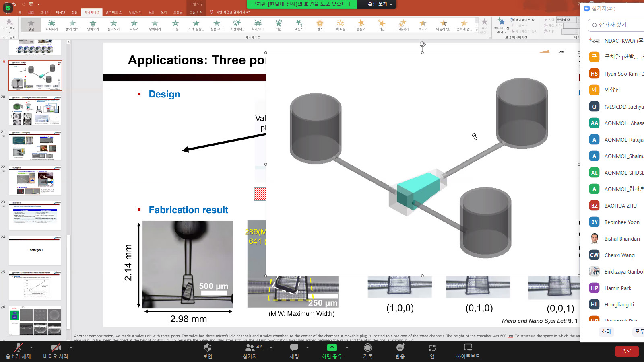Expand options arrow beside 참가자

tap(271, 348)
